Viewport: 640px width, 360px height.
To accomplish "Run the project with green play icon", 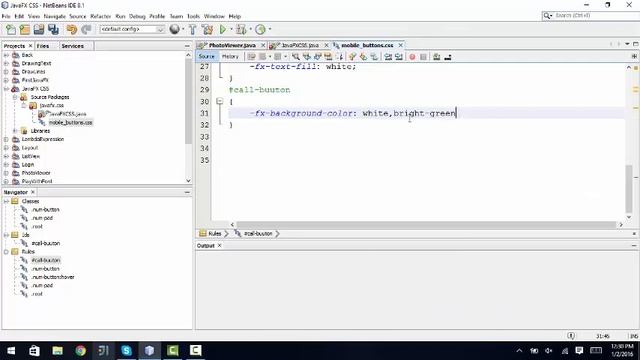I will pyautogui.click(x=223, y=29).
